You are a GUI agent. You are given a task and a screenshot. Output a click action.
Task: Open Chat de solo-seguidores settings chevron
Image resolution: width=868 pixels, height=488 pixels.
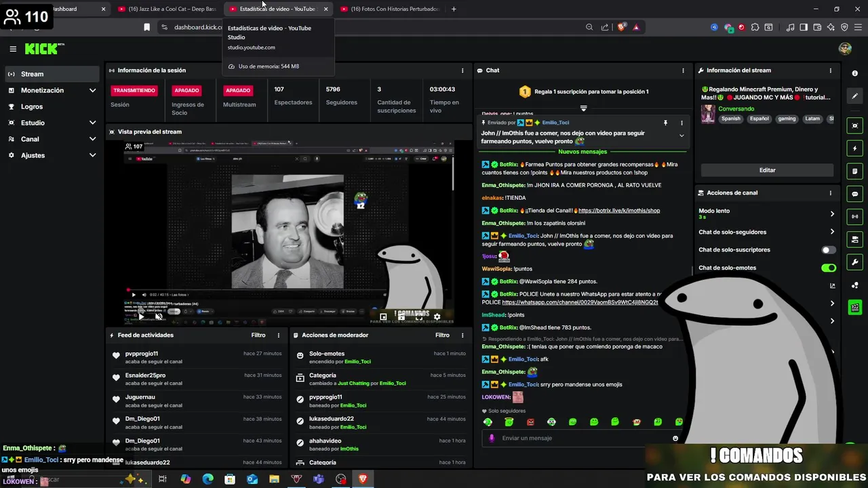pyautogui.click(x=832, y=232)
